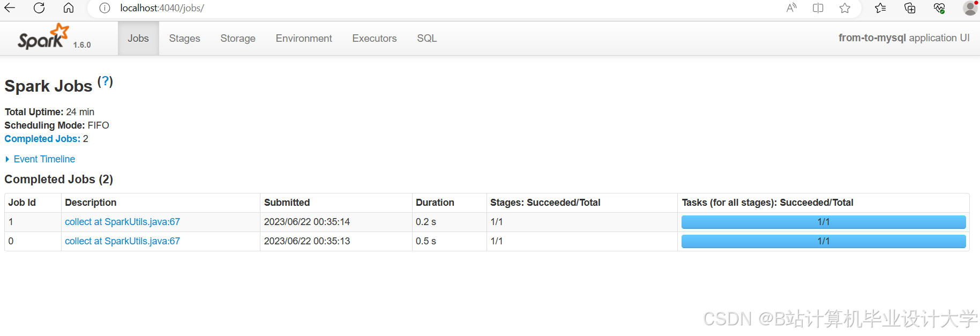This screenshot has width=980, height=336.
Task: Open the Collections icon
Action: [910, 8]
